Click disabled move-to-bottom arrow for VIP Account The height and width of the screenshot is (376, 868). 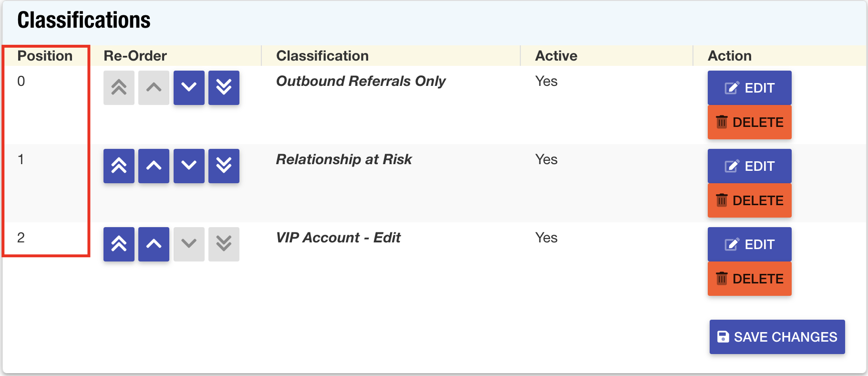pos(224,244)
